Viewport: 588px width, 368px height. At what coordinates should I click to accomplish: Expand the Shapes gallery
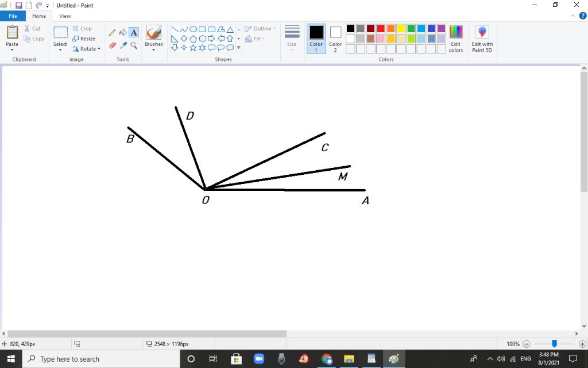(x=238, y=48)
